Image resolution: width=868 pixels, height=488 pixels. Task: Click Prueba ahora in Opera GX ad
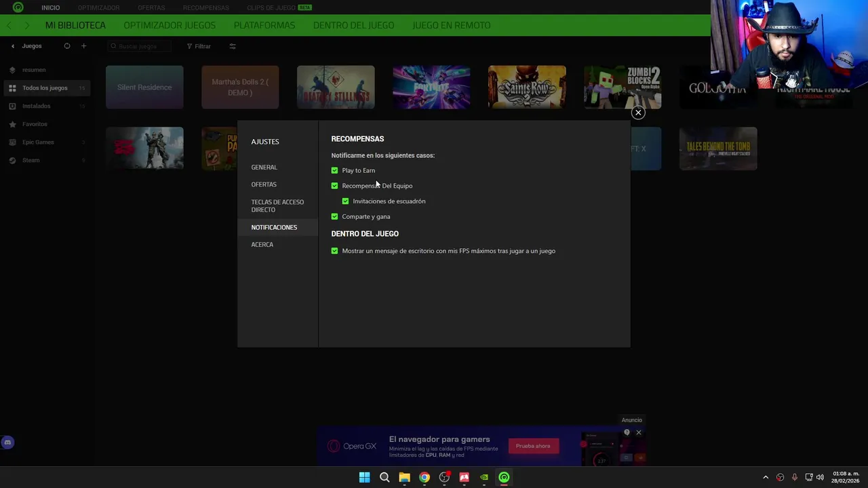tap(533, 446)
